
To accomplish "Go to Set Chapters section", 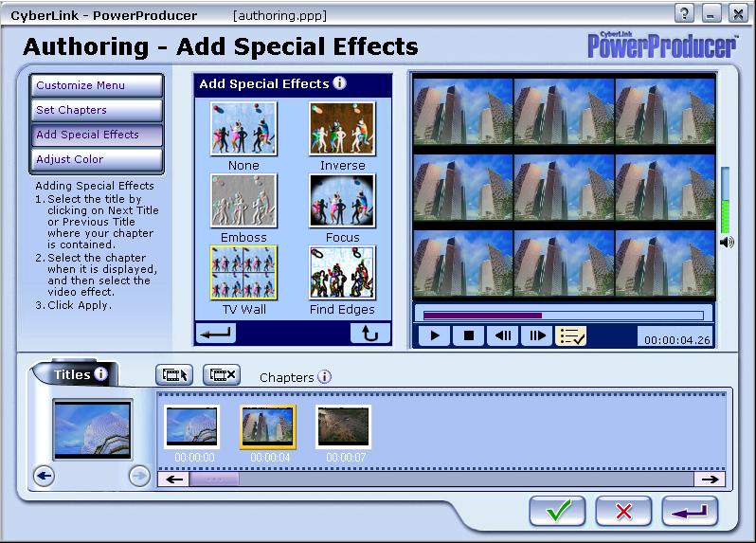I will point(96,110).
